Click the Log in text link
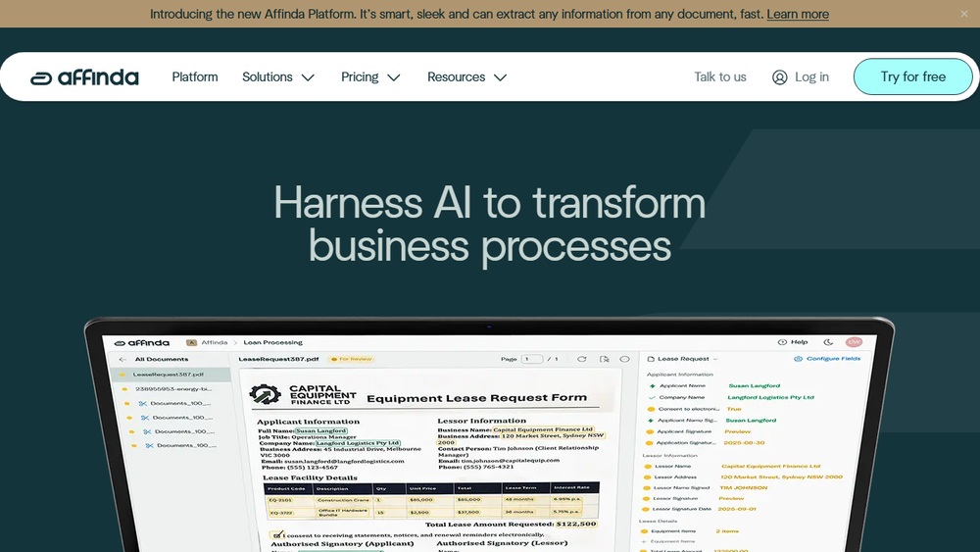The width and height of the screenshot is (980, 552). 811,76
